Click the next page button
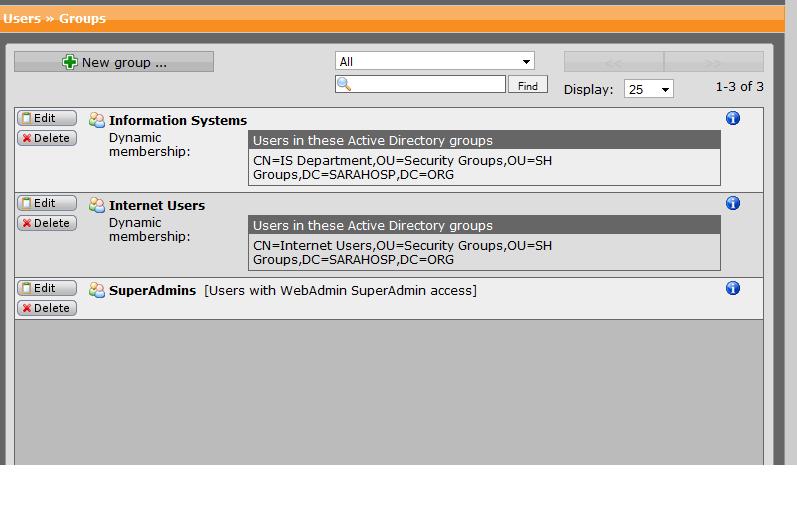 pos(714,62)
